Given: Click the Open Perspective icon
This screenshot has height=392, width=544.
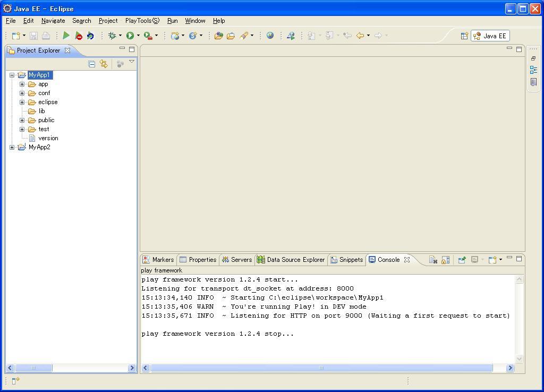Looking at the screenshot, I should (464, 36).
